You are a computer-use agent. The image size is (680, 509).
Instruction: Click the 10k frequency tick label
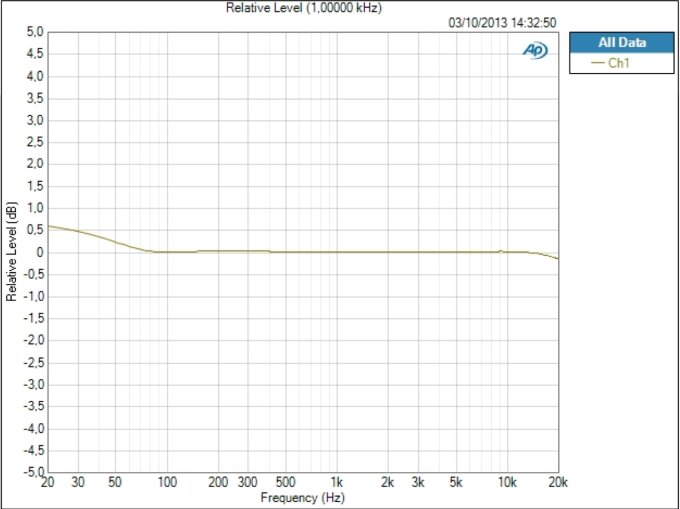[507, 482]
